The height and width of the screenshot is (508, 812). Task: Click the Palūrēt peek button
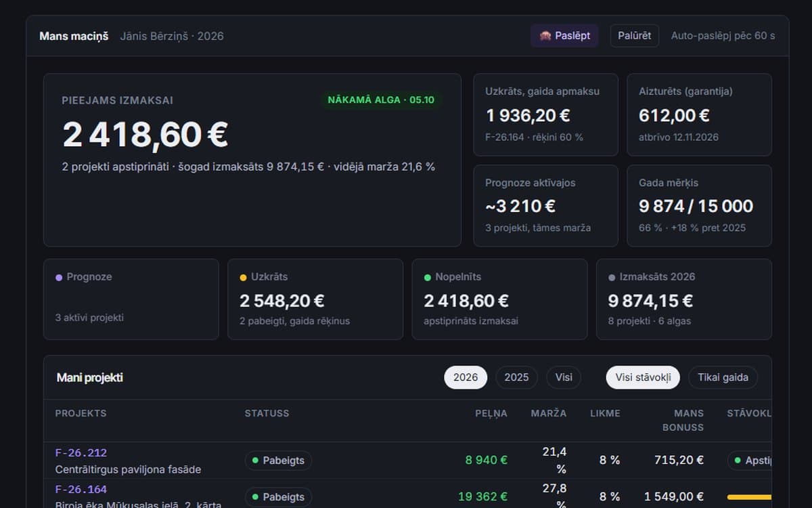pyautogui.click(x=635, y=36)
